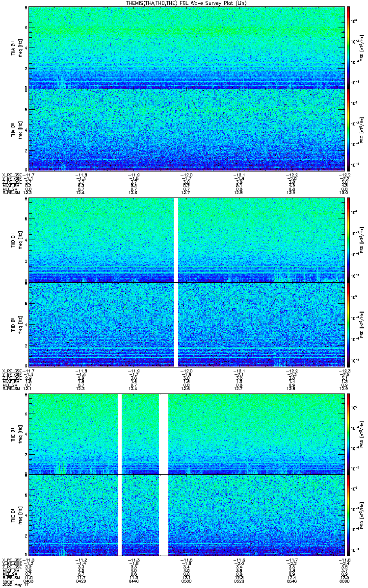Click the THE panel X_RE_GSE value '-11.0'
Screen dimensions: 368x588
click(28, 560)
